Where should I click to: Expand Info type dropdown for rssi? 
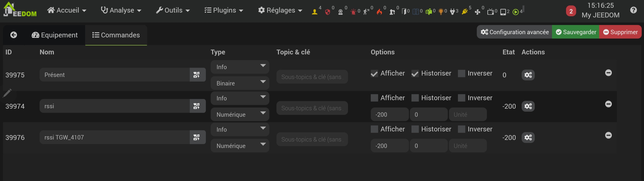click(x=239, y=98)
